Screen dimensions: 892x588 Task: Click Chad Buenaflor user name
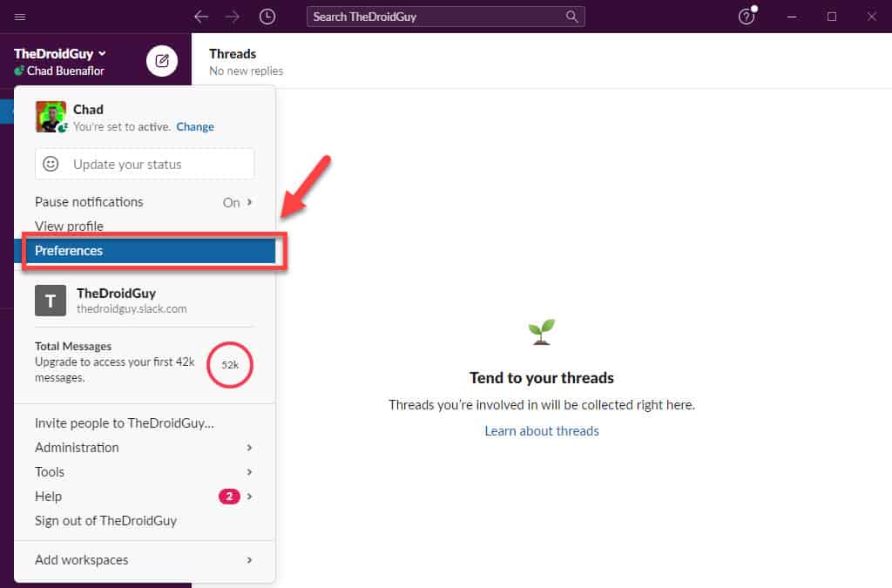coord(66,71)
